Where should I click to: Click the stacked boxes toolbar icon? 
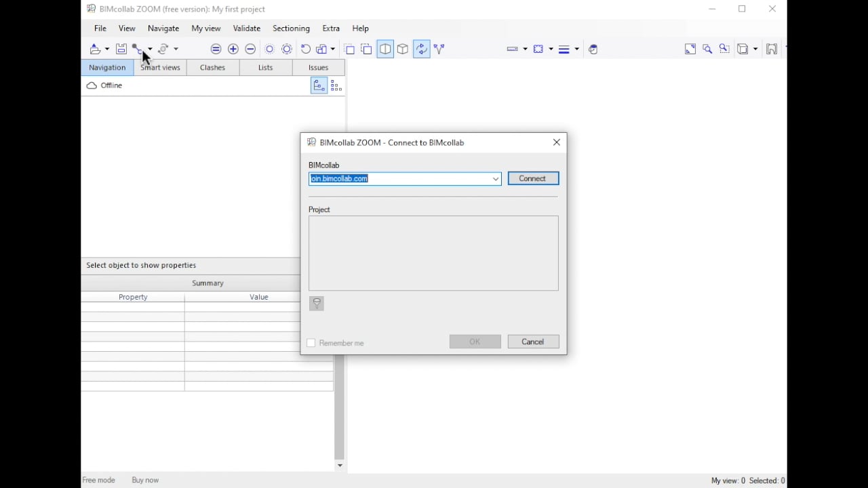coord(321,49)
